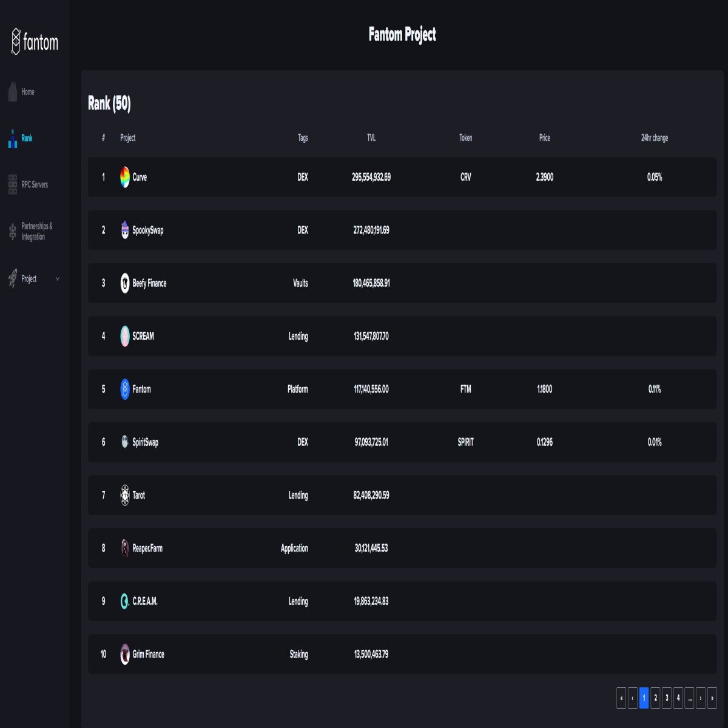This screenshot has width=728, height=728.
Task: Click the Curve project logo
Action: coord(124,177)
